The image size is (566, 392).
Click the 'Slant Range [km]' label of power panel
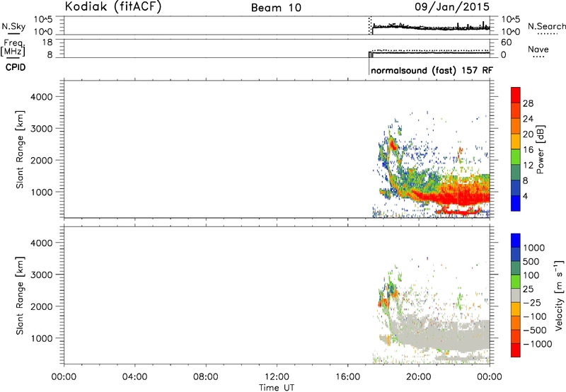click(20, 149)
